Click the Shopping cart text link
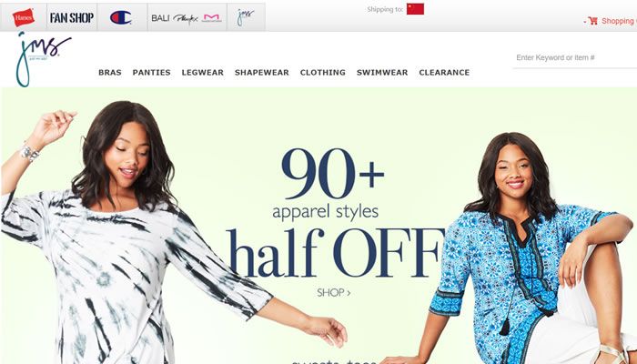The image size is (637, 364). pos(619,21)
